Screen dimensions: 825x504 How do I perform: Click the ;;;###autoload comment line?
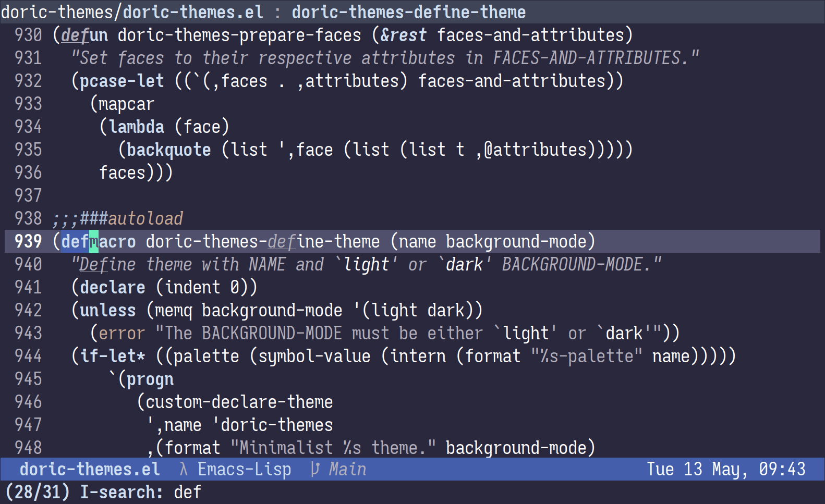(x=118, y=218)
